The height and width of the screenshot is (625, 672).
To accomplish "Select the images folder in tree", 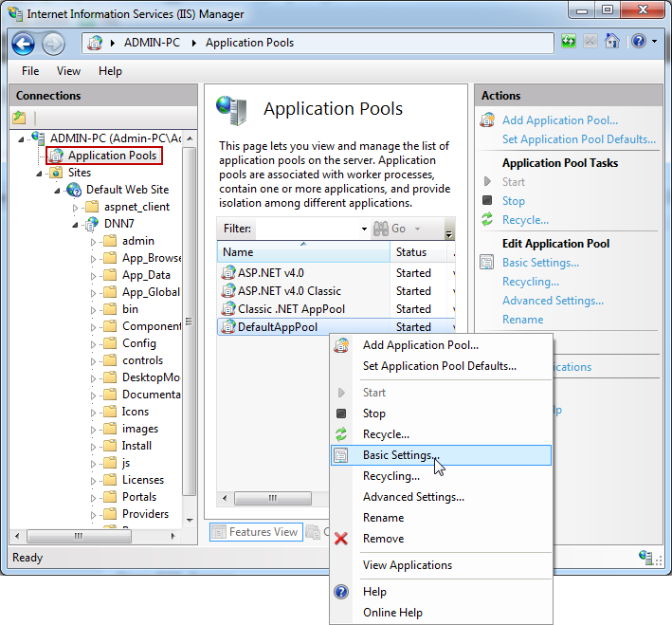I will (x=139, y=429).
